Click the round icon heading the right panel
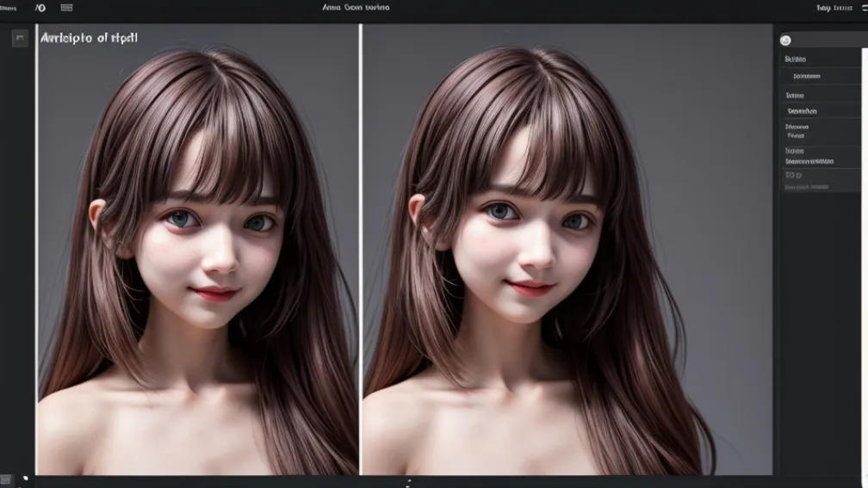 (785, 40)
